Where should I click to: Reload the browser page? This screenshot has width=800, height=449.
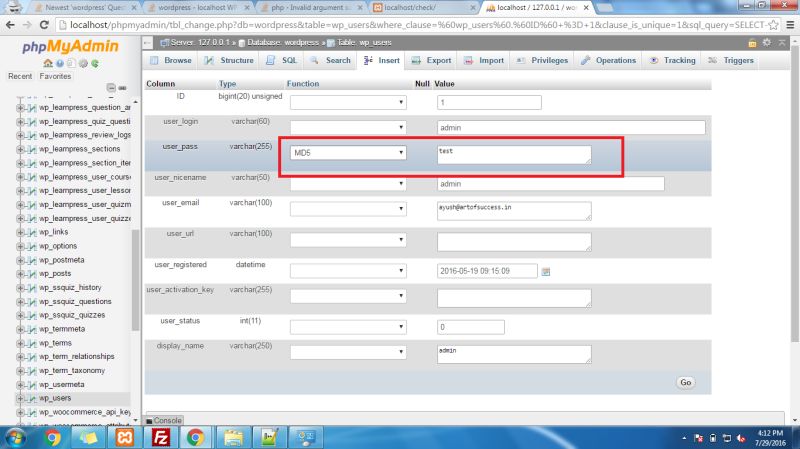(x=44, y=24)
